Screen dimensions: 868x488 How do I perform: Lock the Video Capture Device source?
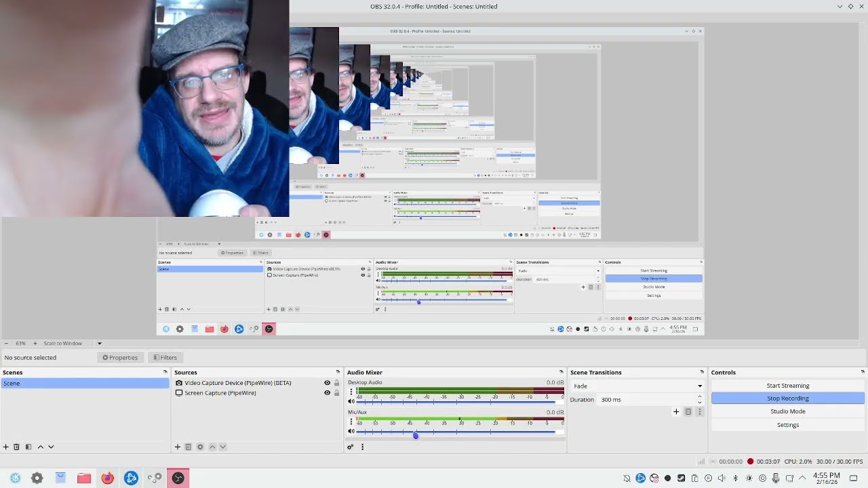point(336,383)
